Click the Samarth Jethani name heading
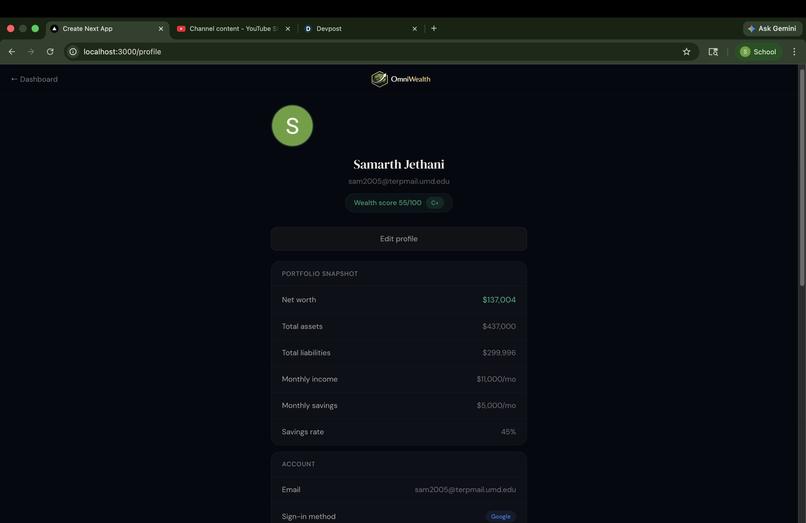806x523 pixels. coord(399,164)
